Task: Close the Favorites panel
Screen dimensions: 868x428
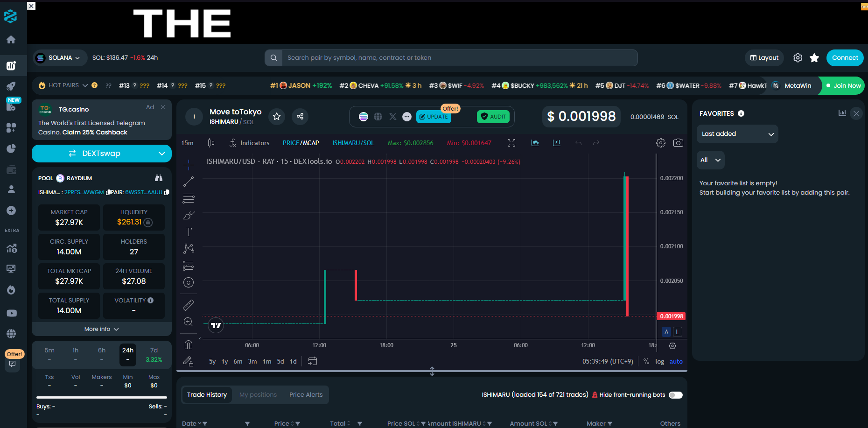Action: click(856, 113)
